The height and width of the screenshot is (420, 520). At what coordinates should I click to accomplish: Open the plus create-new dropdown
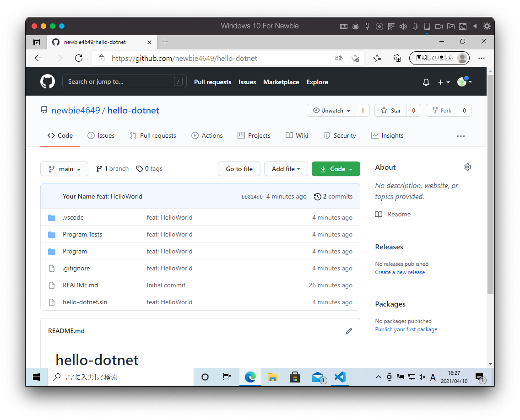tap(444, 82)
